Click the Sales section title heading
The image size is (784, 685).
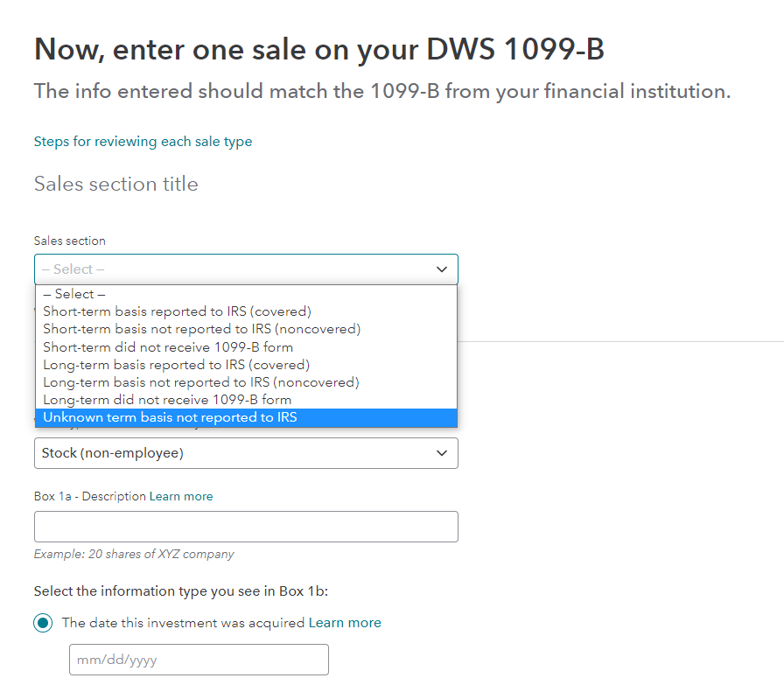[x=116, y=184]
